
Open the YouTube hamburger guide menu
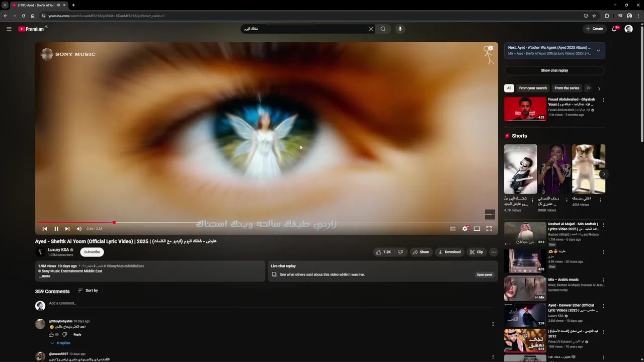point(9,29)
